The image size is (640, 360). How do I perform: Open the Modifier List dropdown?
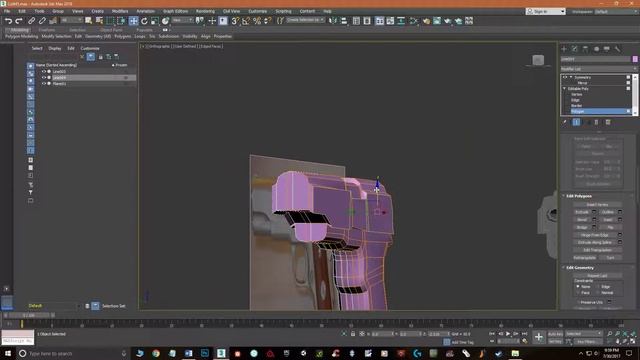(x=599, y=69)
